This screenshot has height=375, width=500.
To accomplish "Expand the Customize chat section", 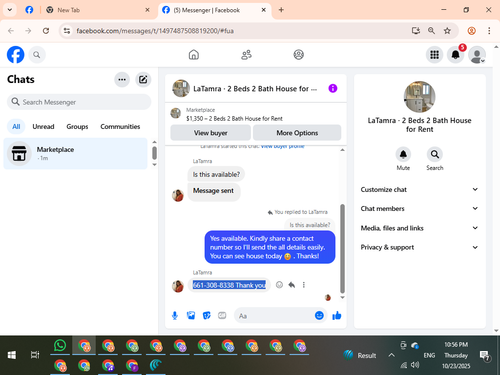I will [419, 189].
